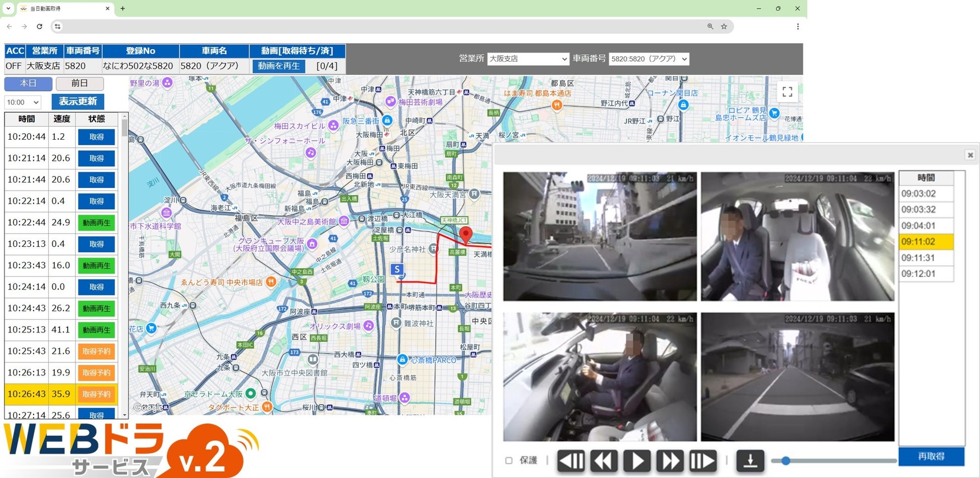Bookmark page with the star icon
Viewport: 980px width, 478px height.
tap(724, 27)
